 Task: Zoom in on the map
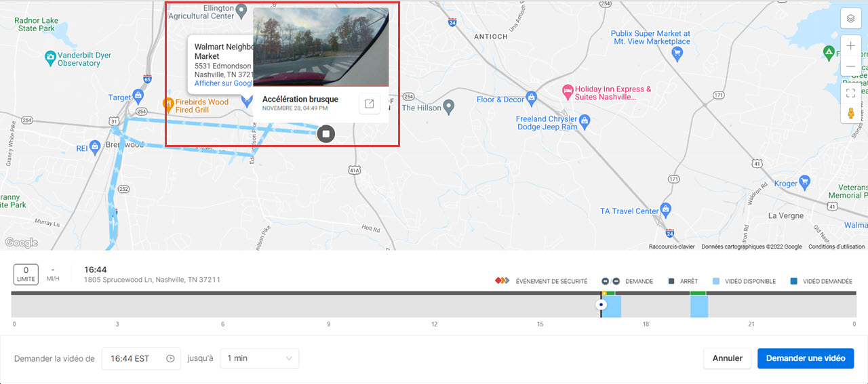(851, 46)
